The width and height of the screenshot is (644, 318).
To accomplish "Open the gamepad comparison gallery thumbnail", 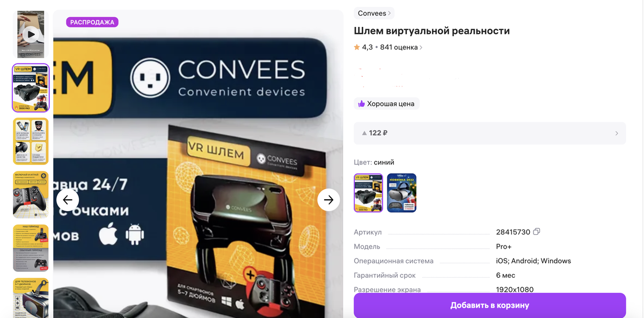I will click(x=31, y=248).
